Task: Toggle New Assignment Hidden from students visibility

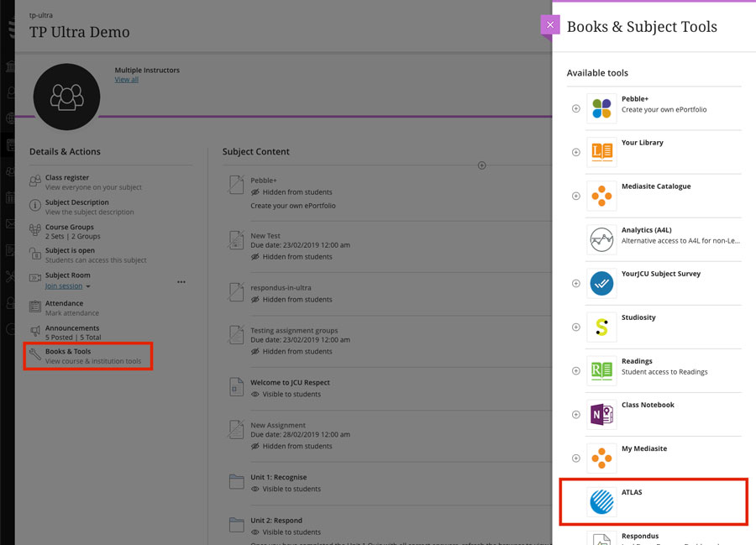Action: click(291, 446)
